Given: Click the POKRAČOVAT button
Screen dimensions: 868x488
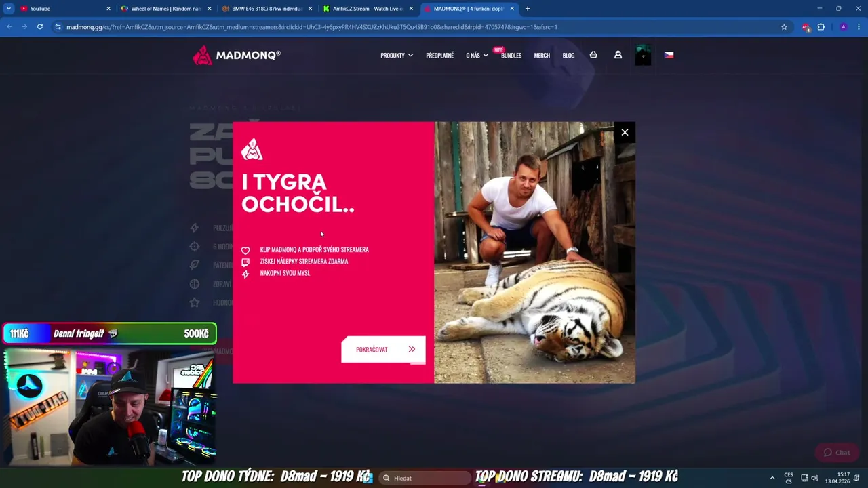Looking at the screenshot, I should [x=383, y=349].
